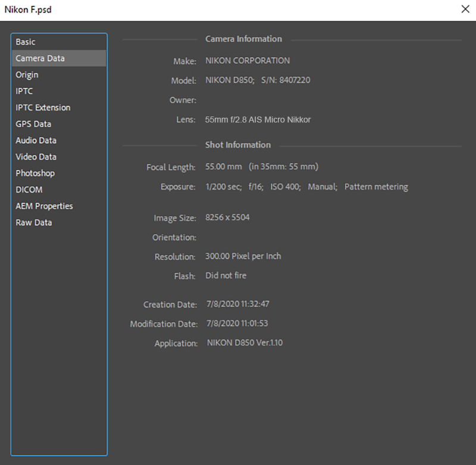The height and width of the screenshot is (465, 476).
Task: Open the Basic metadata section
Action: click(x=26, y=42)
